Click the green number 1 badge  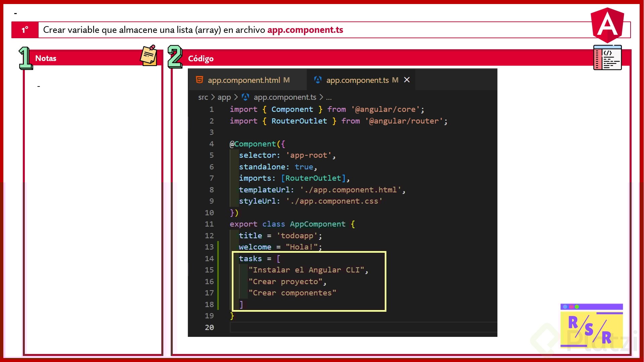click(x=25, y=58)
